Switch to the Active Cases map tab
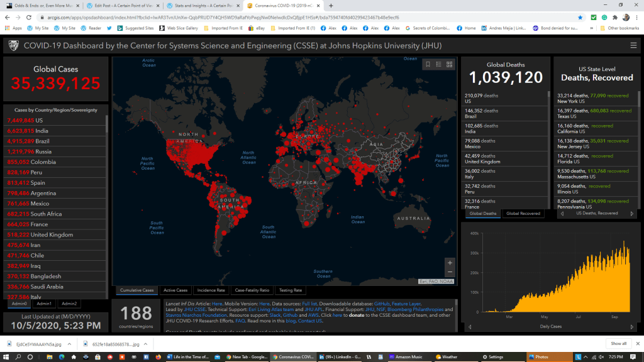The width and height of the screenshot is (644, 362). [x=175, y=290]
